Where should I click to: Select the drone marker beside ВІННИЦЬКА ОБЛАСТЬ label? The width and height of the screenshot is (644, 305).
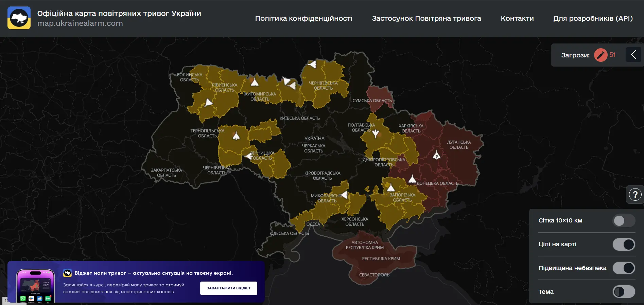(x=249, y=156)
